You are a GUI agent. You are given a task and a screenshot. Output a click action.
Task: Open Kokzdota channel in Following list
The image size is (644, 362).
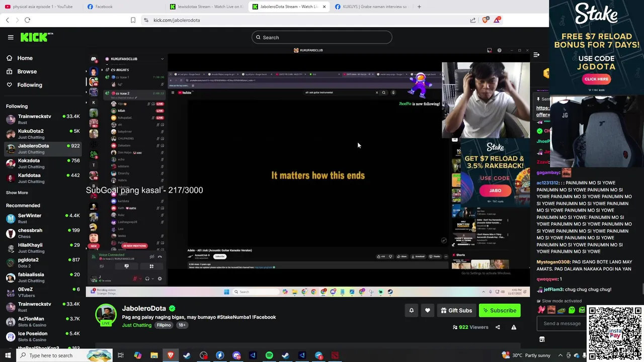pos(43,163)
